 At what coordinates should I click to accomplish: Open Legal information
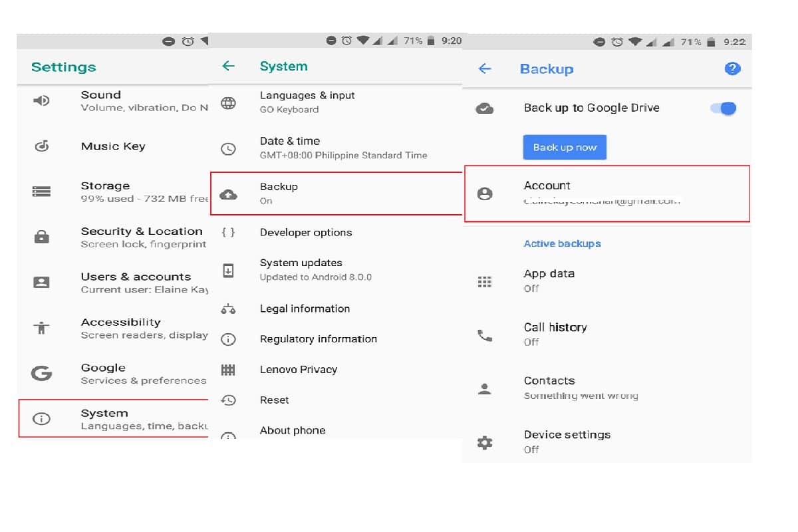click(336, 309)
